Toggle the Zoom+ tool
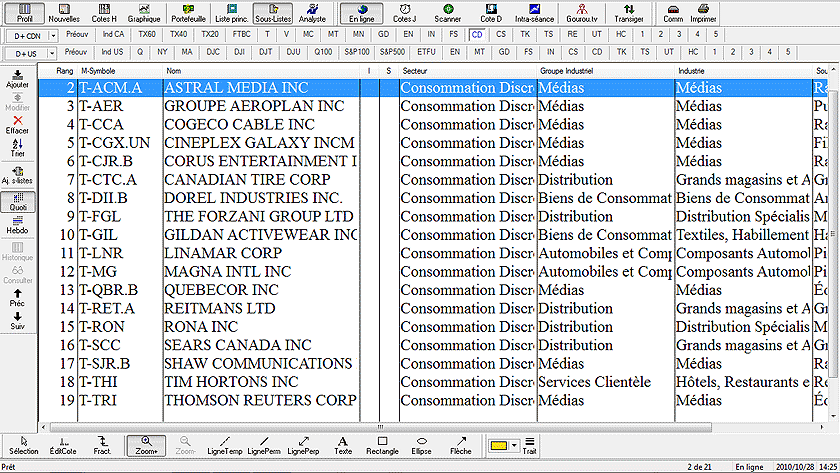840x473 pixels. point(146,446)
